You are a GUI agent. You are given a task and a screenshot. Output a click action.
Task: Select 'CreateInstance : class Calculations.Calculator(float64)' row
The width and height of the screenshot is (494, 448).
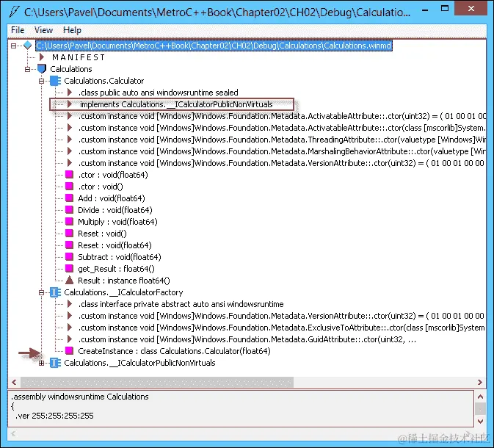(x=174, y=351)
